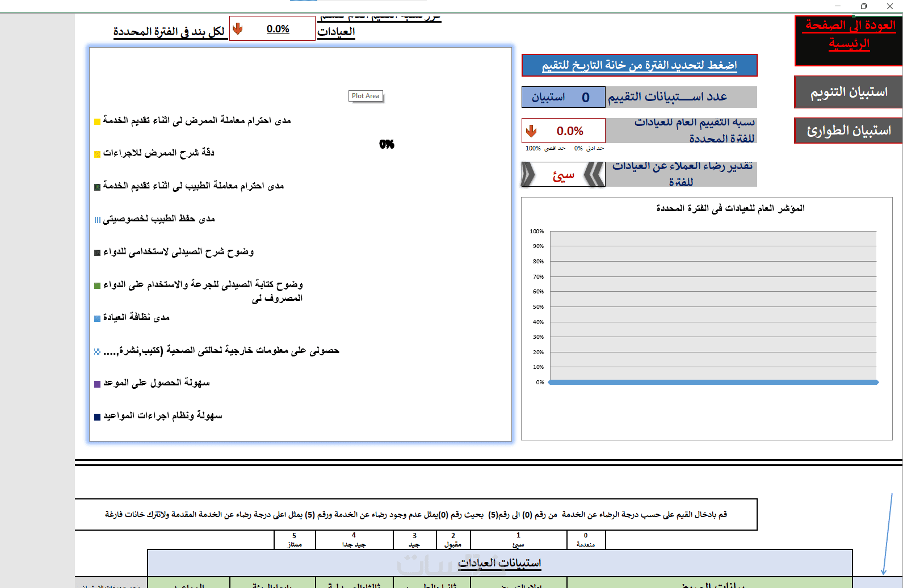Viewport: 903px width, 588px height.
Task: Click the double chevron right of سيئ
Action: (594, 175)
